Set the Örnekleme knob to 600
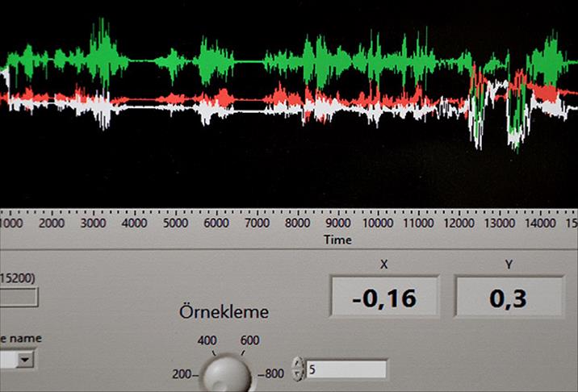The width and height of the screenshot is (578, 392). click(x=249, y=340)
